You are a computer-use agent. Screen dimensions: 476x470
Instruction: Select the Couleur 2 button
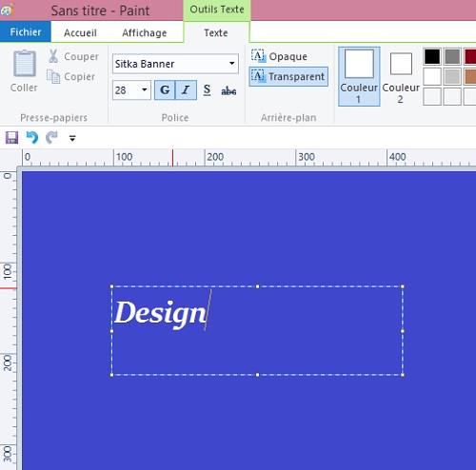click(x=401, y=77)
